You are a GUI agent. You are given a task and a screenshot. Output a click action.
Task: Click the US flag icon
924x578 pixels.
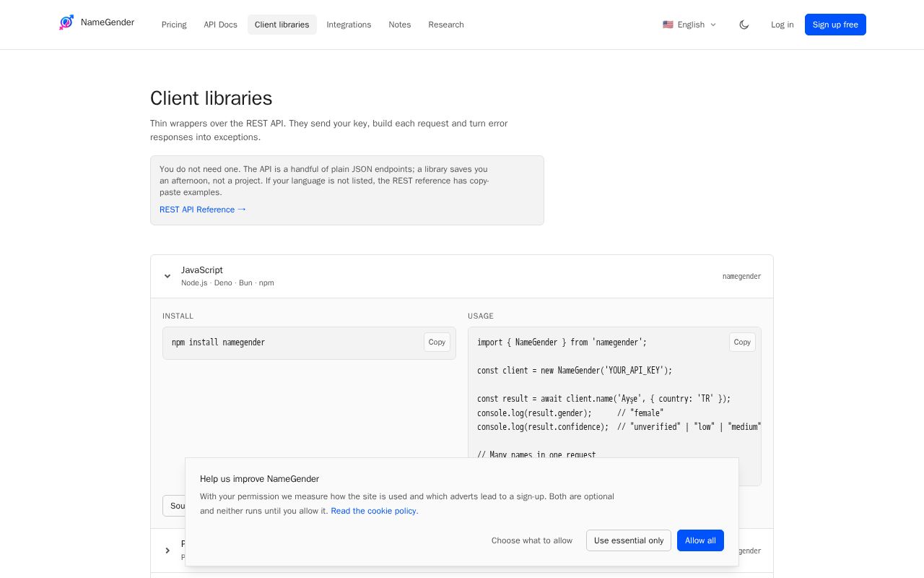pyautogui.click(x=668, y=25)
